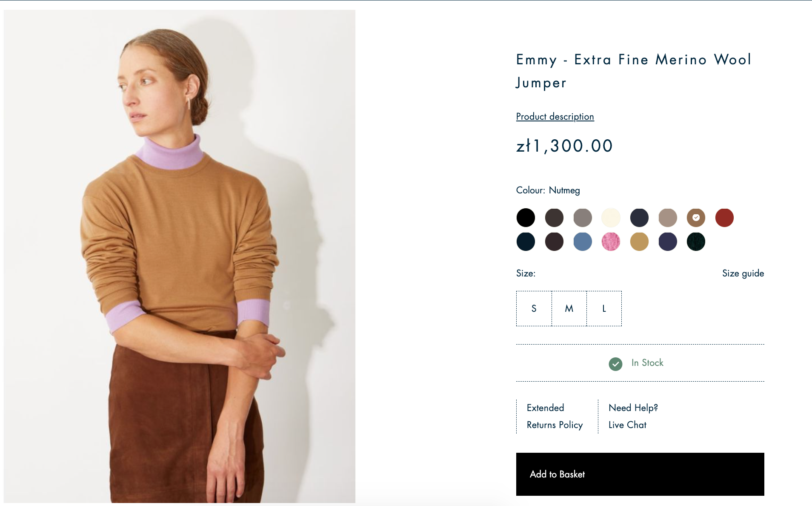
Task: Start a Live Chat for help
Action: point(627,425)
